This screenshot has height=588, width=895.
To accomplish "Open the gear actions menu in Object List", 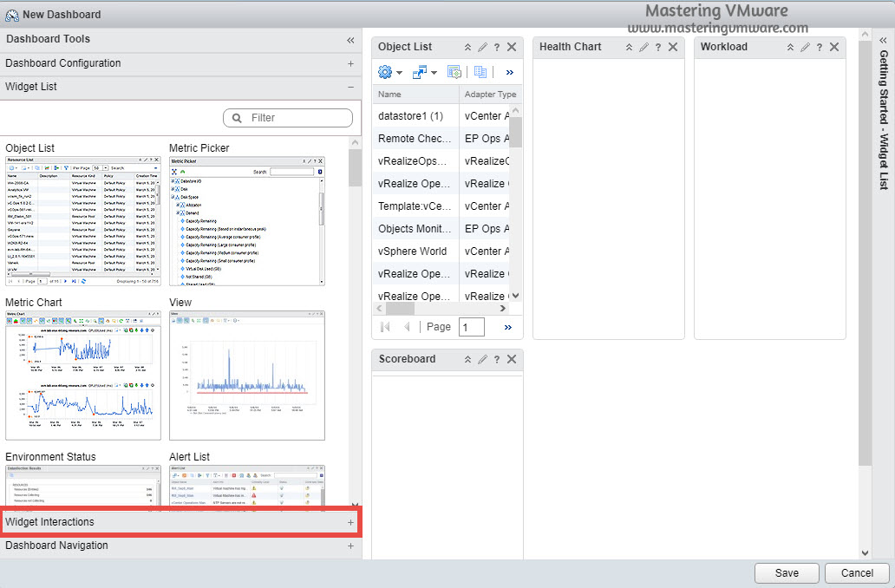I will click(390, 72).
